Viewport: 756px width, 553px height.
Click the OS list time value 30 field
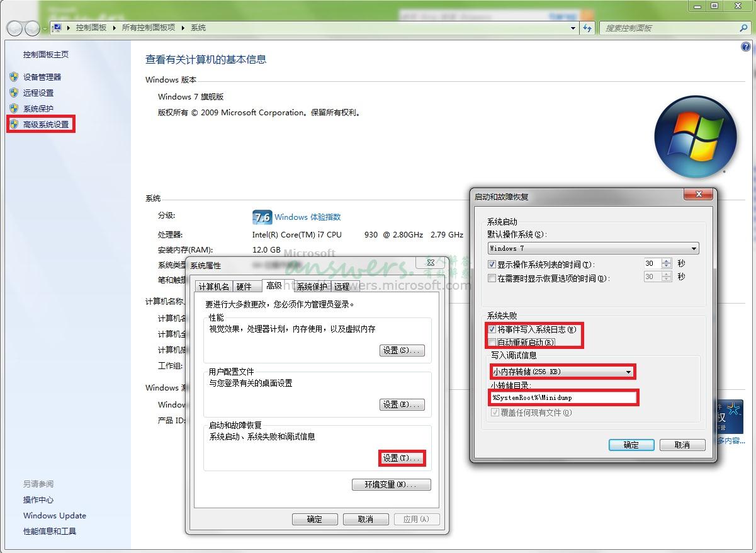click(x=652, y=264)
